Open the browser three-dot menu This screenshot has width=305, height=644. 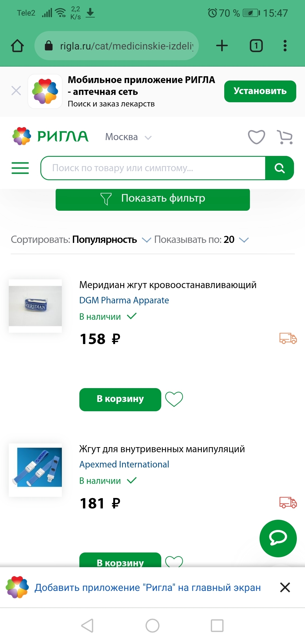click(285, 46)
